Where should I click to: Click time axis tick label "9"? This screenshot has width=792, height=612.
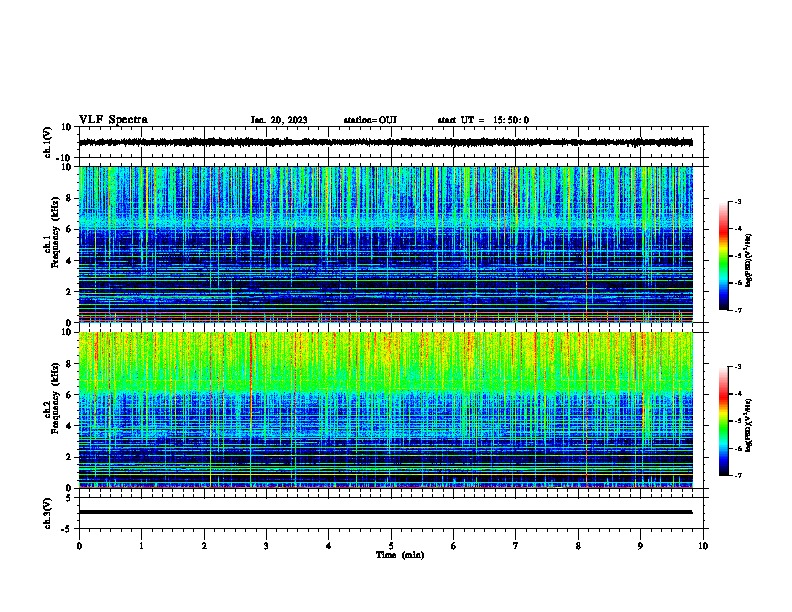click(640, 546)
